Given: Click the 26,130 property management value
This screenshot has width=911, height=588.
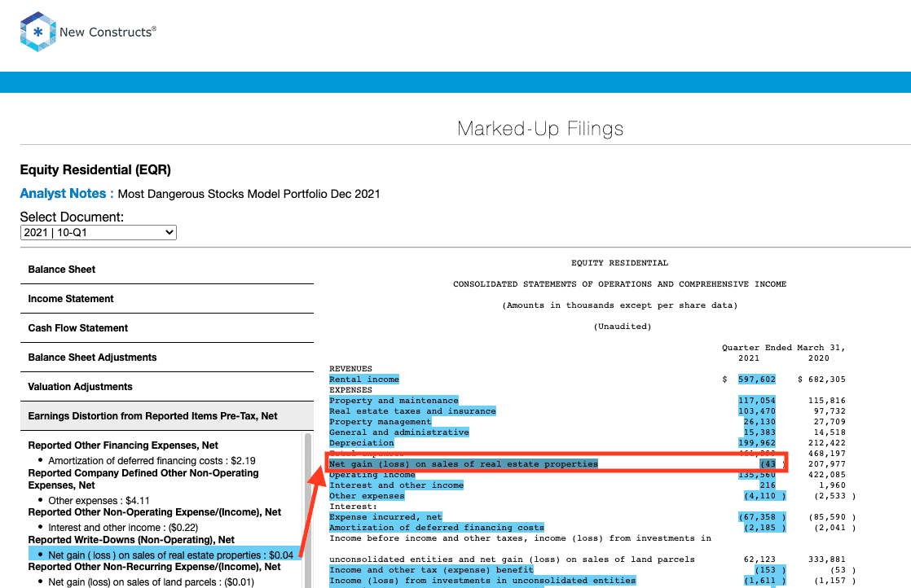Looking at the screenshot, I should coord(759,422).
